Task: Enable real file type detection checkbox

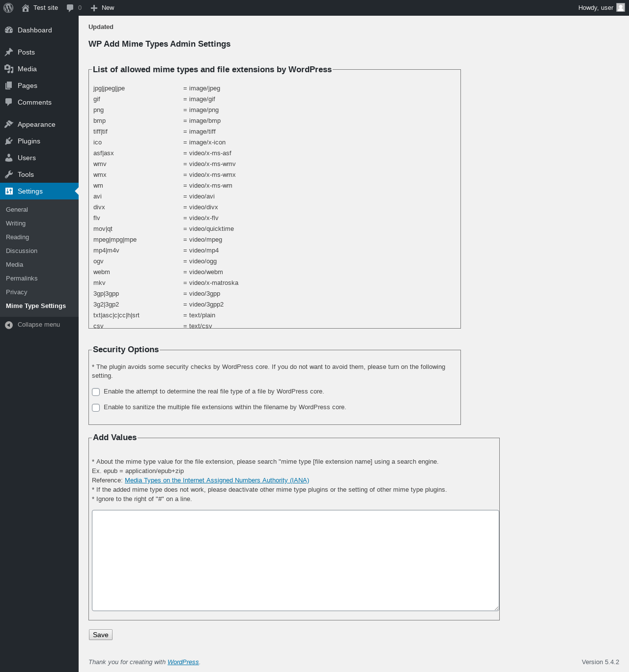Action: [x=96, y=392]
